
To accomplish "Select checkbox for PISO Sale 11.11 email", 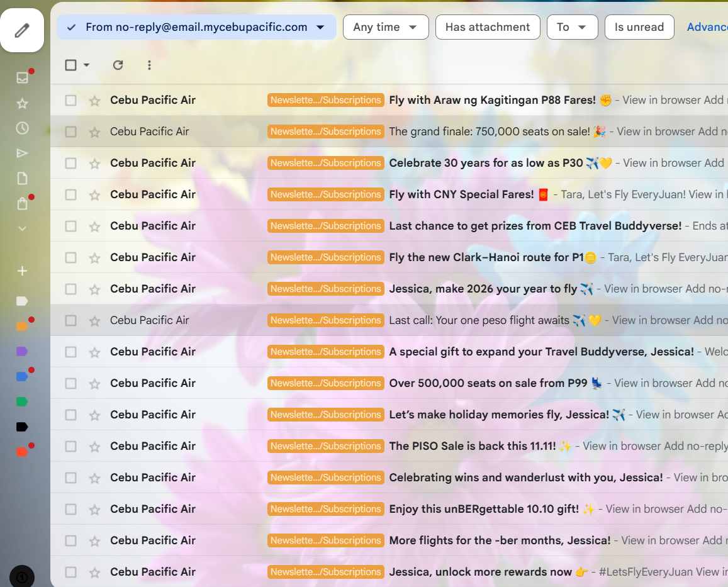I will [x=70, y=446].
